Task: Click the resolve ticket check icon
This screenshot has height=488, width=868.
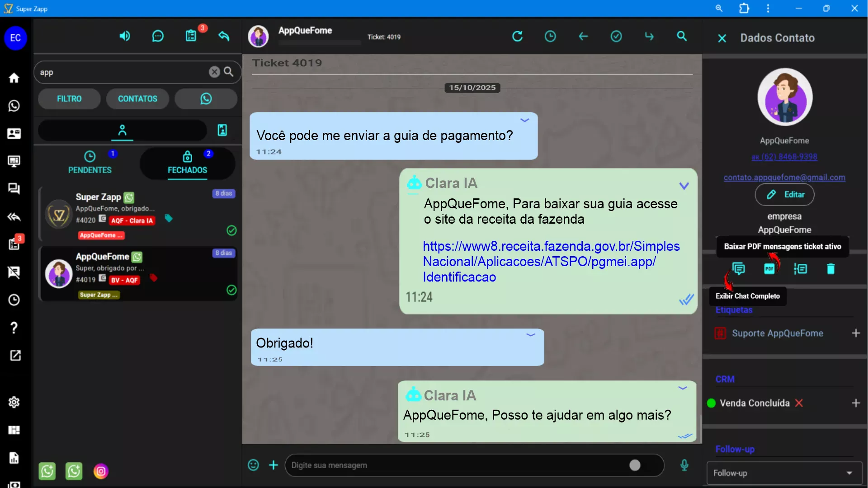Action: click(616, 36)
